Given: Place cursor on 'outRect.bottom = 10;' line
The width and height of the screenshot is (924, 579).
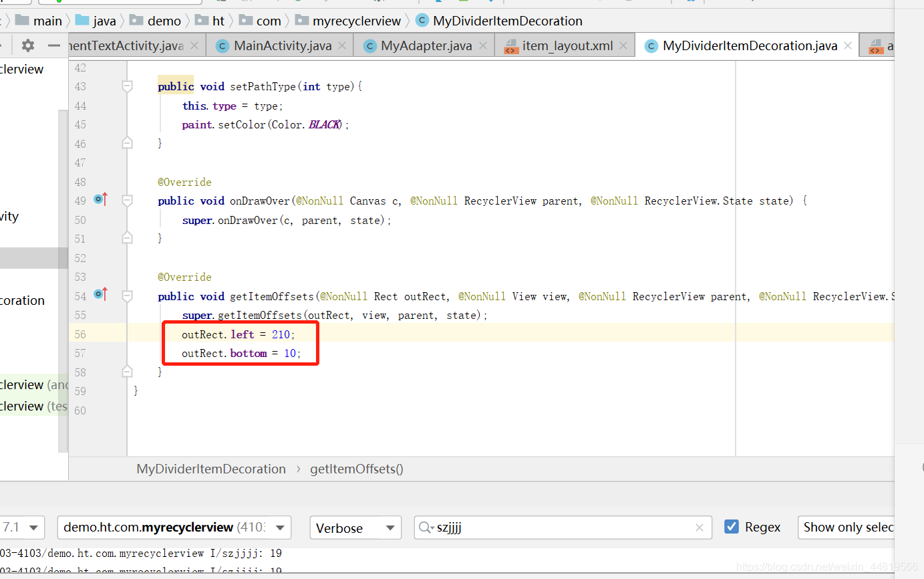Looking at the screenshot, I should pyautogui.click(x=241, y=353).
